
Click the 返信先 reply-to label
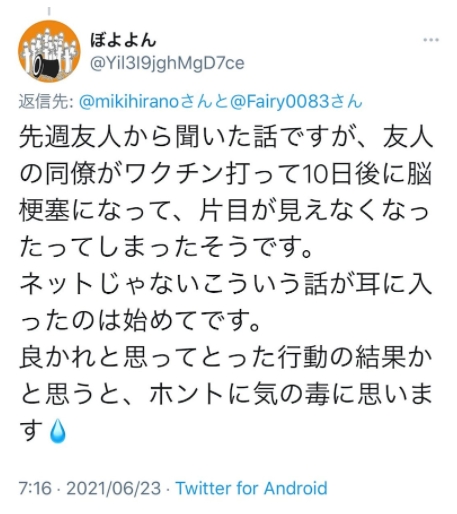pos(46,102)
